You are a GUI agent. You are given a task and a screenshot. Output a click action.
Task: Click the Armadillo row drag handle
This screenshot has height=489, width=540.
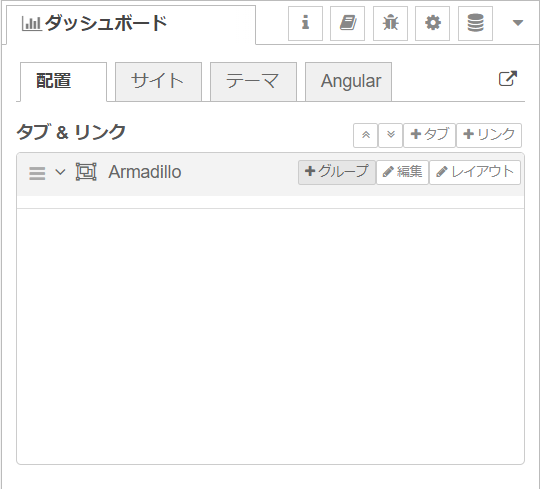[37, 173]
